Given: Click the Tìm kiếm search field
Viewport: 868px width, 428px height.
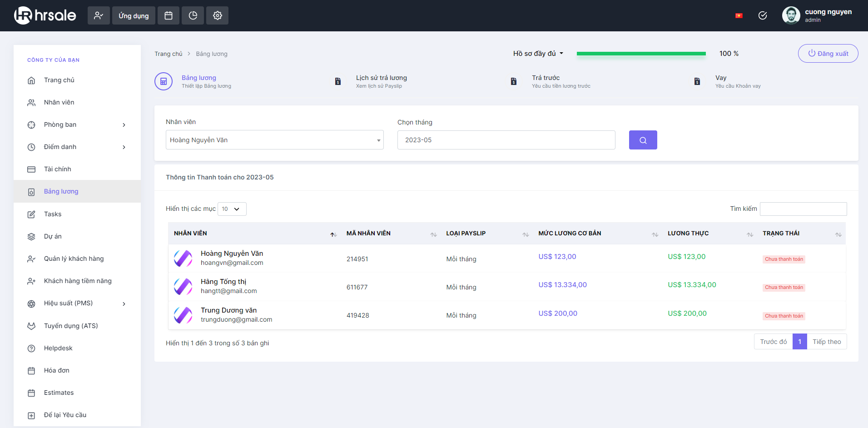Looking at the screenshot, I should coord(803,209).
